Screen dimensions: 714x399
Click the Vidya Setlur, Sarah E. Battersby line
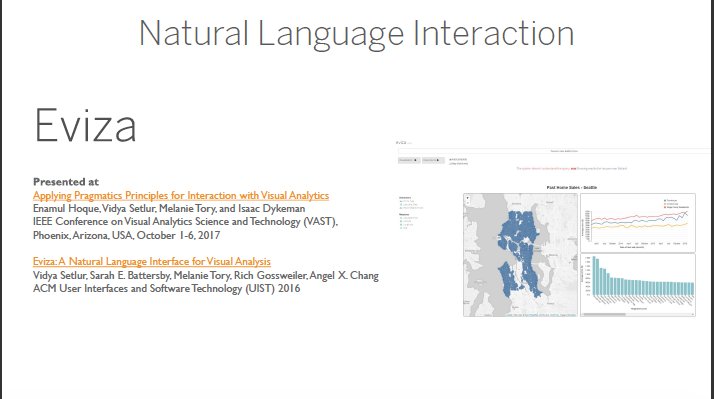click(206, 276)
